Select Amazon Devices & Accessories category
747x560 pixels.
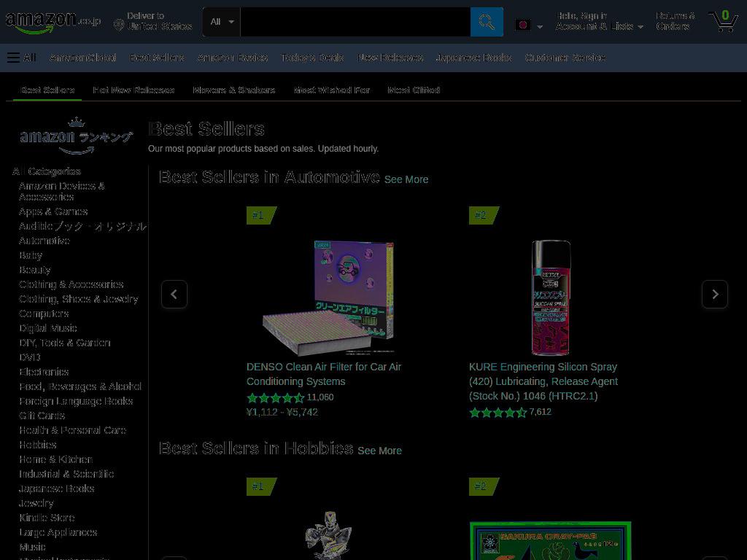coord(61,192)
